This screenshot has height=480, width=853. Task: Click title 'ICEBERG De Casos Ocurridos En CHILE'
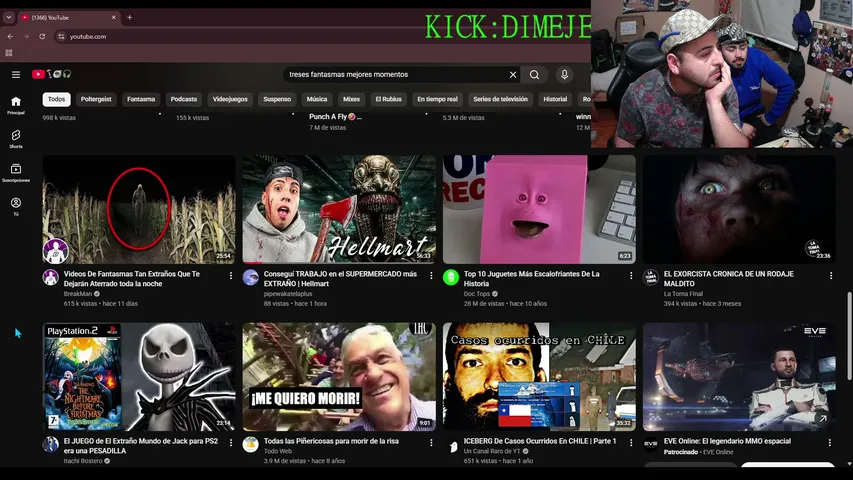[540, 441]
